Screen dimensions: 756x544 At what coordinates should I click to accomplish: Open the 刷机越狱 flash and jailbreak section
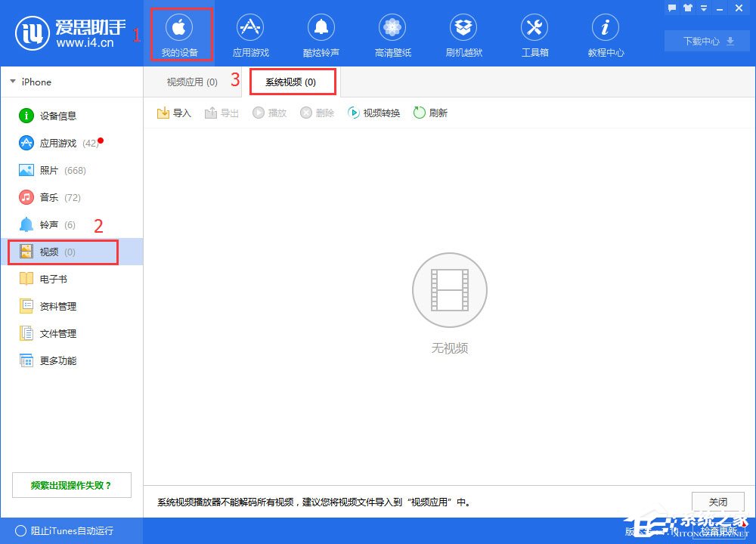463,35
